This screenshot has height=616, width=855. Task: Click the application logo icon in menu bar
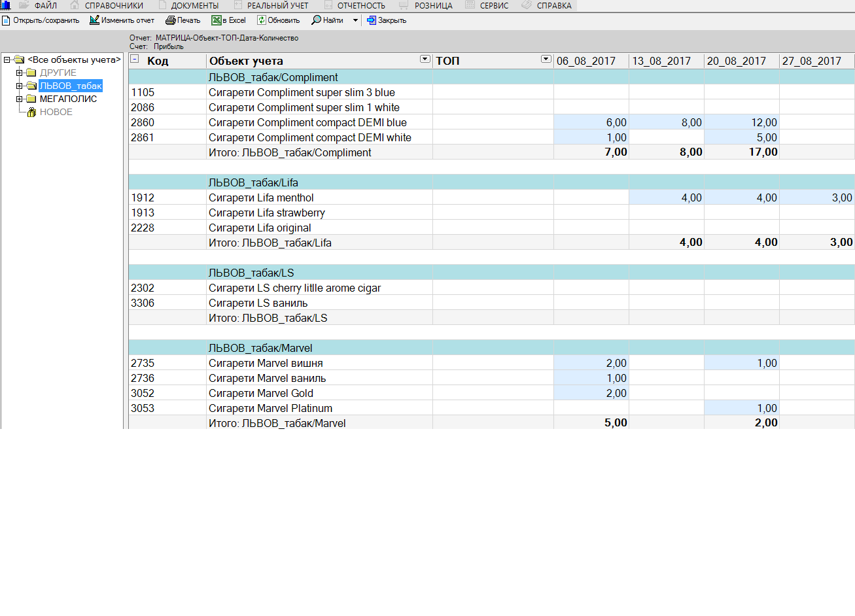tap(6, 5)
